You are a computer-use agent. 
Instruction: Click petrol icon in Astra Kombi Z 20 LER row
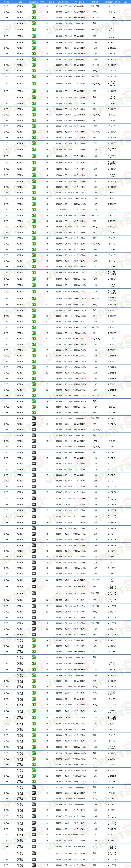point(34,776)
